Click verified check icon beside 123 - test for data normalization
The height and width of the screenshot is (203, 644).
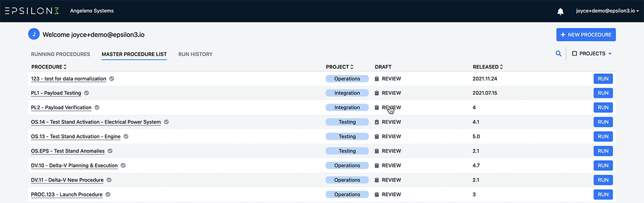click(112, 78)
